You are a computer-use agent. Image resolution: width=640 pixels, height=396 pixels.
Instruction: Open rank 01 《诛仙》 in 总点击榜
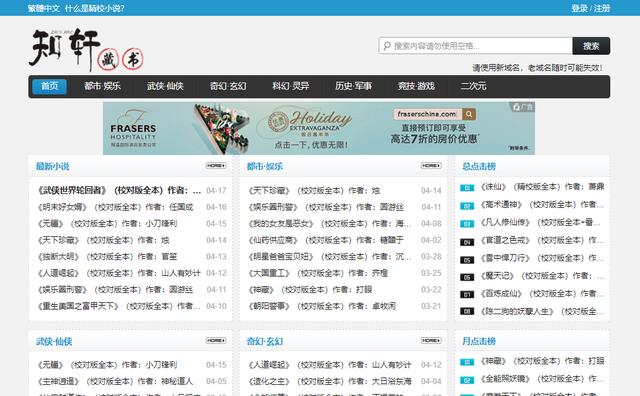[x=542, y=187]
